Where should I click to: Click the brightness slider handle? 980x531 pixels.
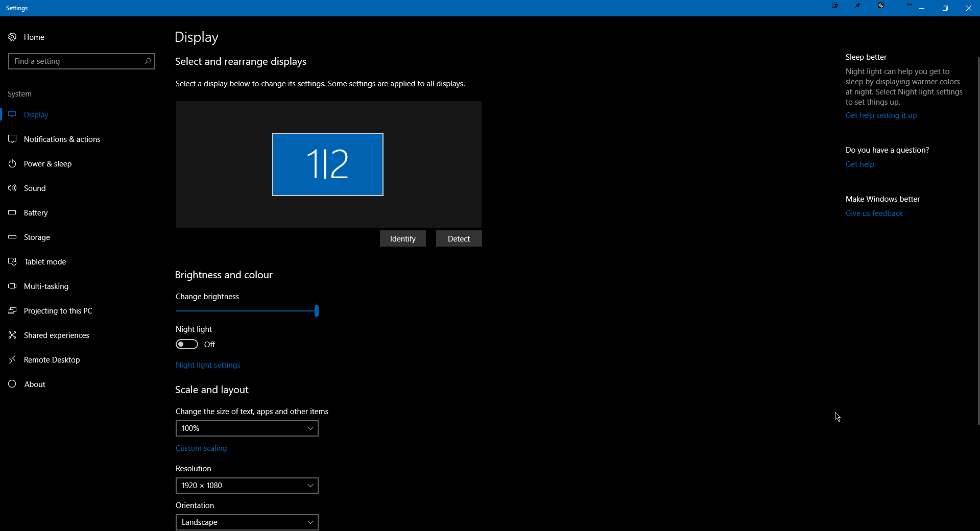[317, 310]
